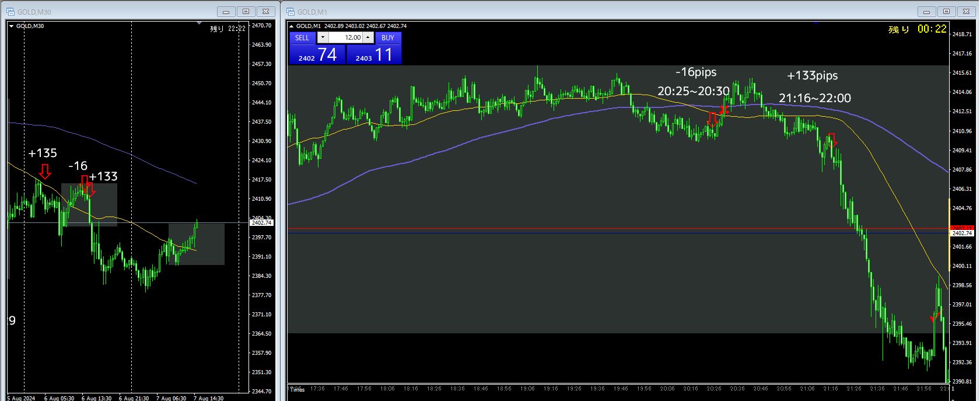Image resolution: width=980 pixels, height=401 pixels.
Task: Click the 残り 00:22 countdown on M1 chart
Action: [x=917, y=29]
